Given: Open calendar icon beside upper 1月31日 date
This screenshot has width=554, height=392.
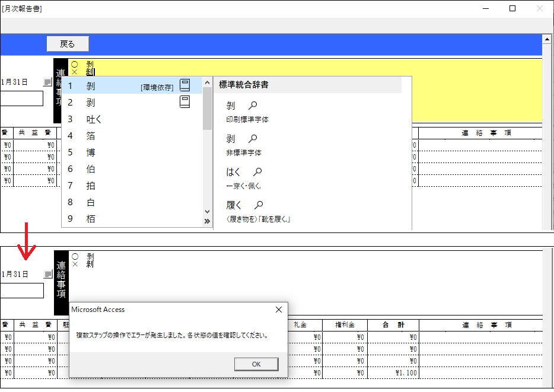Looking at the screenshot, I should [48, 82].
